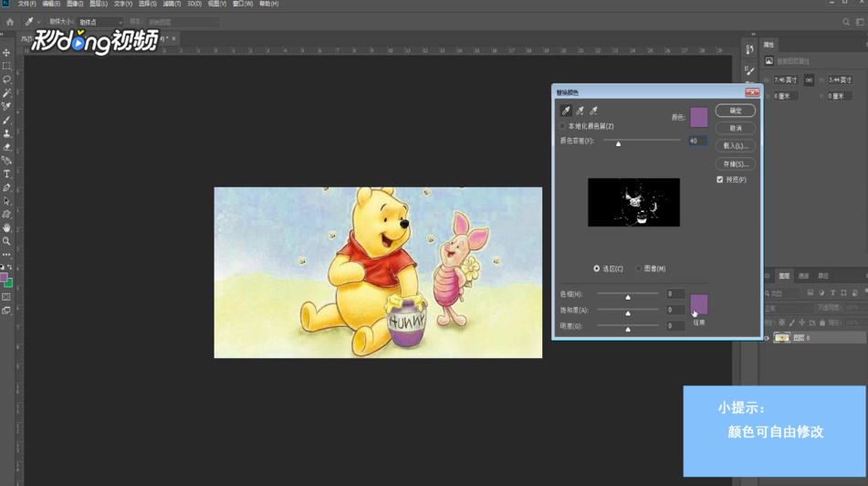Open the History panel icon

(749, 50)
